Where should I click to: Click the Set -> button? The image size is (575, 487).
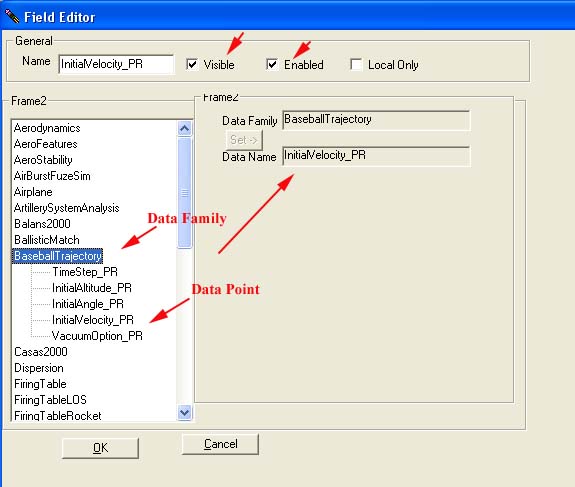pyautogui.click(x=244, y=140)
